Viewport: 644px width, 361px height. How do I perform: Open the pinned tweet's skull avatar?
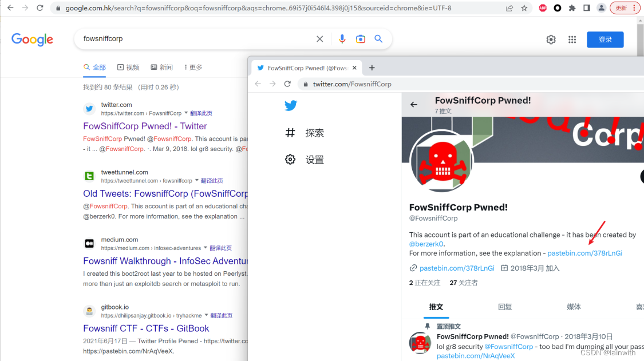(420, 343)
